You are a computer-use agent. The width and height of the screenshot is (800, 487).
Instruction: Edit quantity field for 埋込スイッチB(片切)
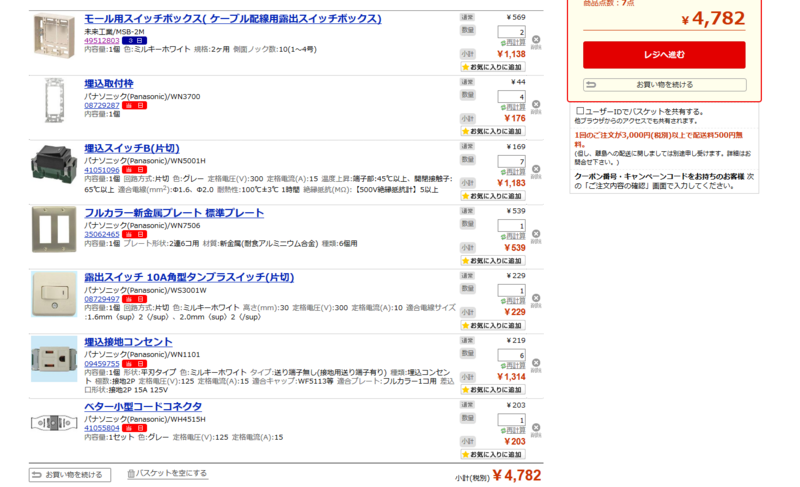[511, 161]
